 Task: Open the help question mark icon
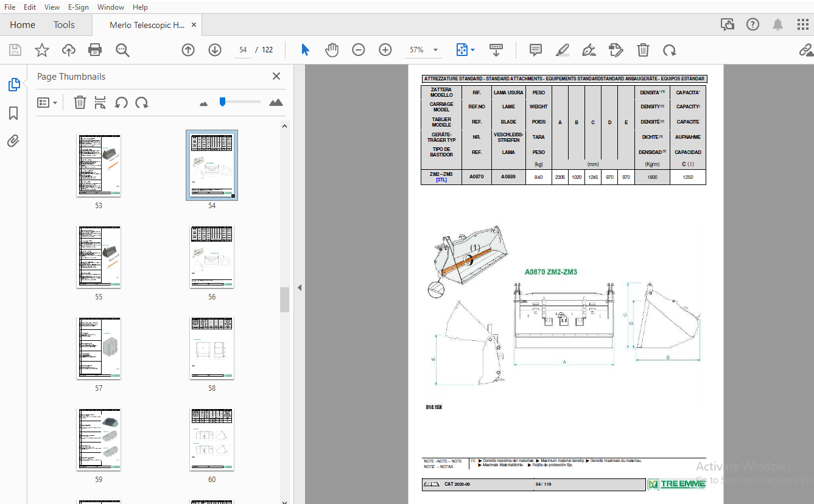[753, 25]
